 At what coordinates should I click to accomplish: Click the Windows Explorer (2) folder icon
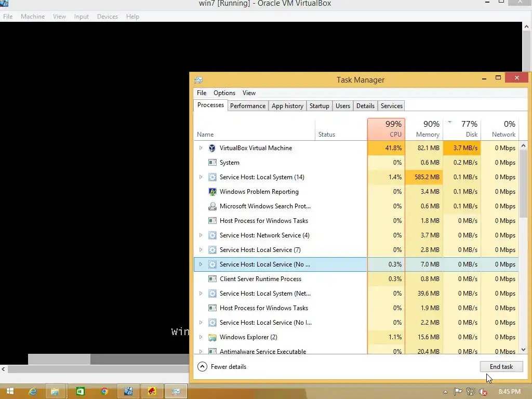212,337
